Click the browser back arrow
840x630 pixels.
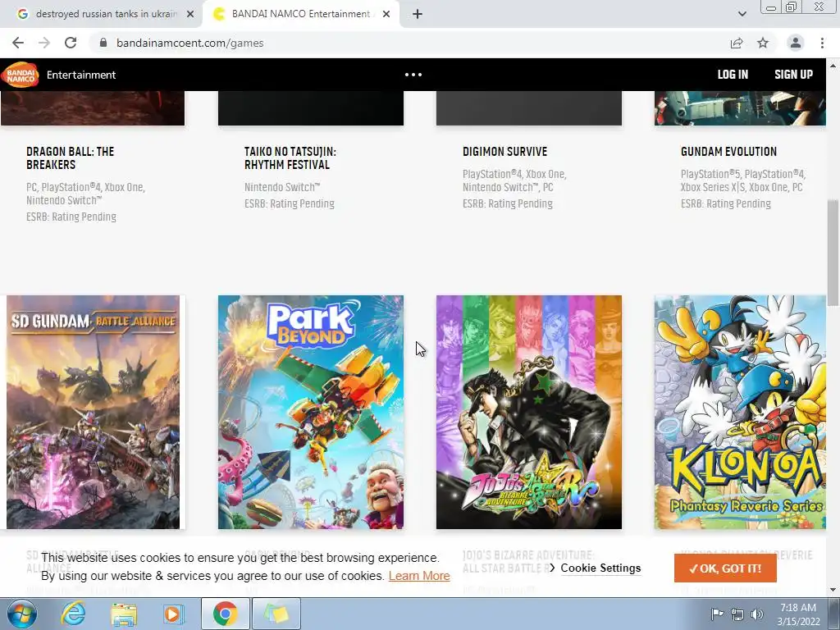[18, 43]
